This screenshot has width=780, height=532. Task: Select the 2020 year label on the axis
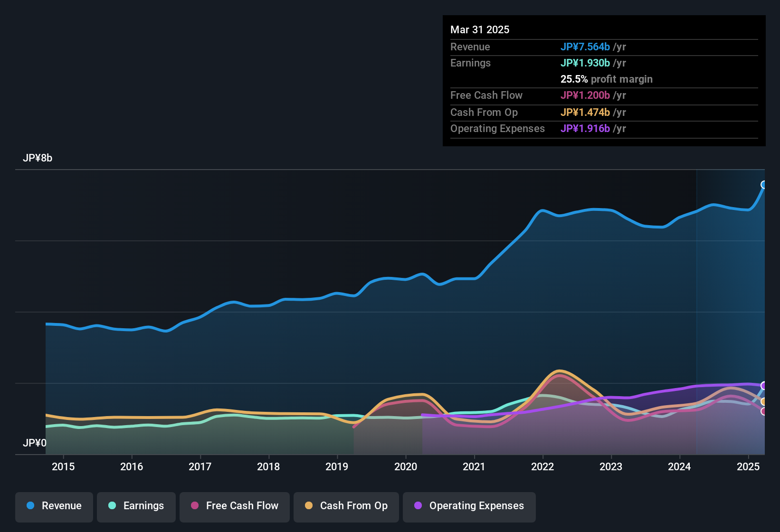pyautogui.click(x=406, y=466)
